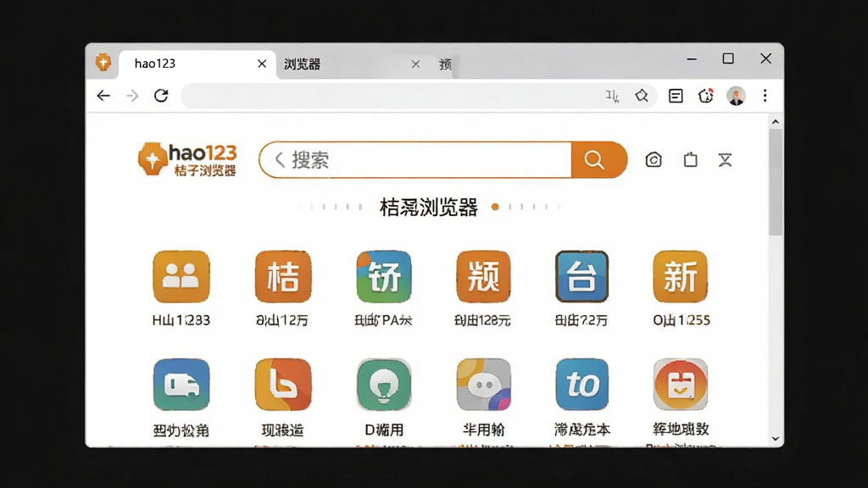The width and height of the screenshot is (868, 488).
Task: Click the label under the b-logo tile
Action: click(283, 430)
